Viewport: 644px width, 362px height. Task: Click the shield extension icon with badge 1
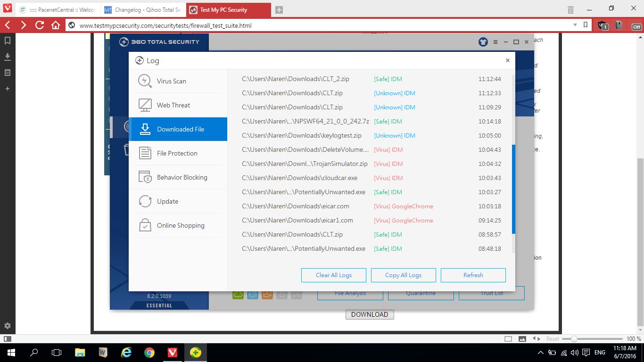coord(603,25)
